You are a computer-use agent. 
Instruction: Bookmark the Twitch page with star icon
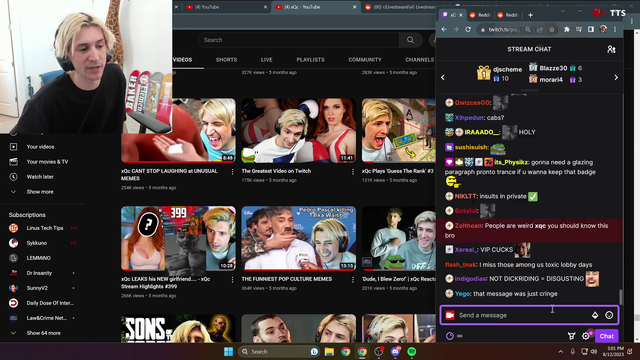pos(552,29)
